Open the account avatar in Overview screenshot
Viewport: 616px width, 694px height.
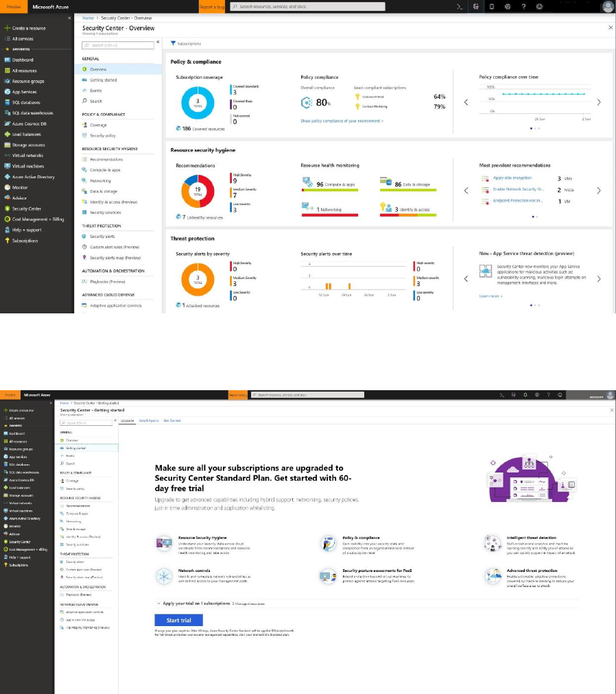pos(608,7)
